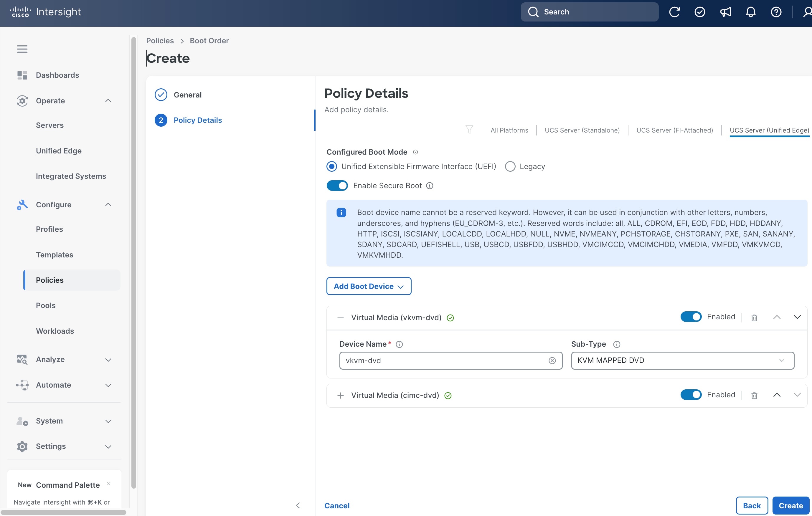Collapse the wizard steps panel arrow

point(298,505)
